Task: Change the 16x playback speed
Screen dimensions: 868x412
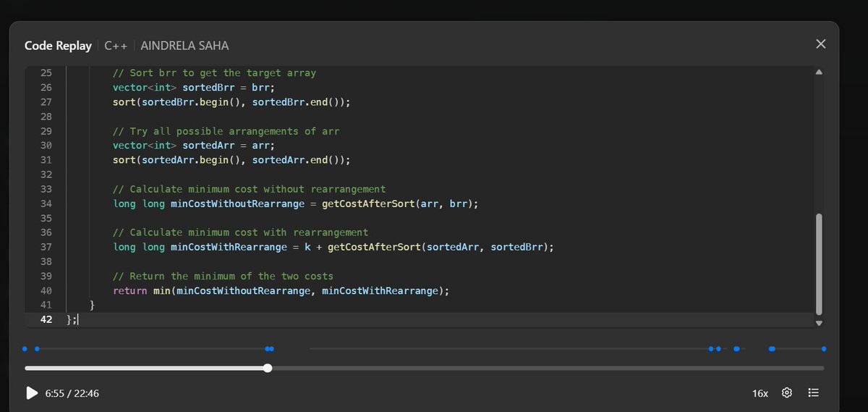Action: click(x=759, y=393)
